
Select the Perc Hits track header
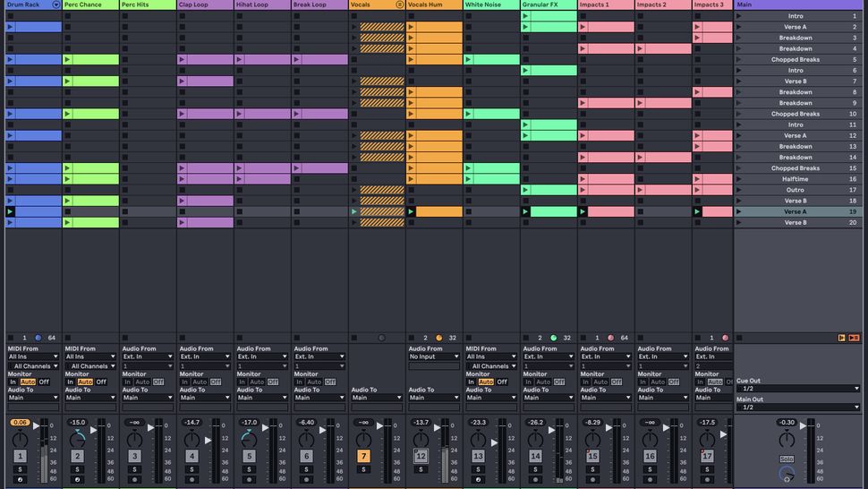148,4
